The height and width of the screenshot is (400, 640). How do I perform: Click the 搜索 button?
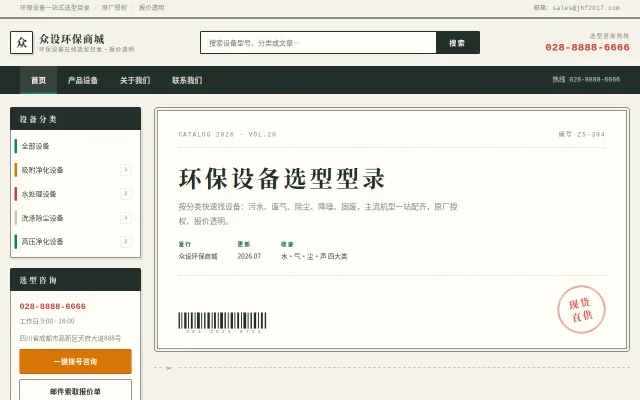click(x=458, y=42)
